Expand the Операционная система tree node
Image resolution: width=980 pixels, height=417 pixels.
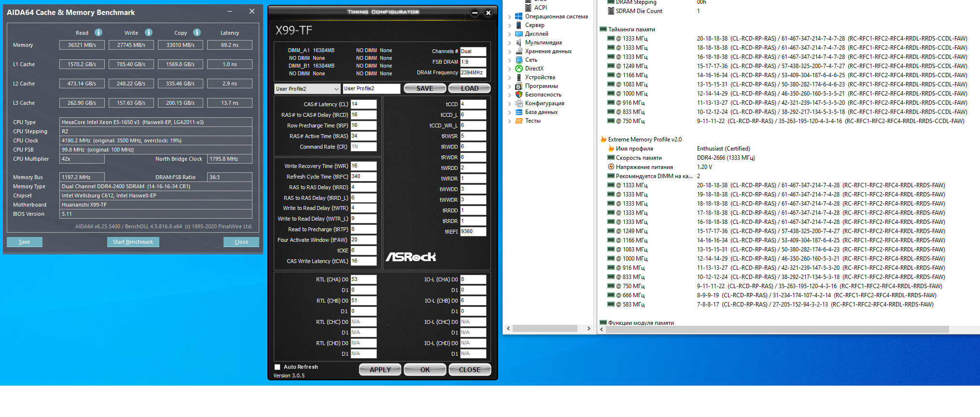[x=510, y=16]
